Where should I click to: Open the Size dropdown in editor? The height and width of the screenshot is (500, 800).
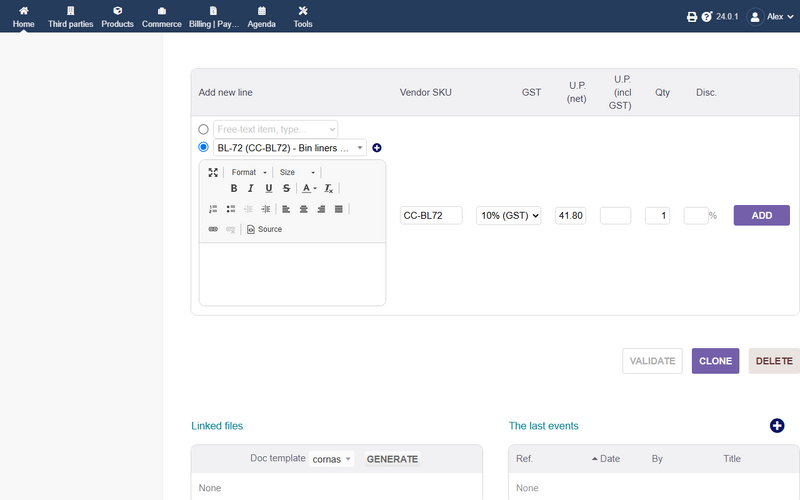(297, 172)
